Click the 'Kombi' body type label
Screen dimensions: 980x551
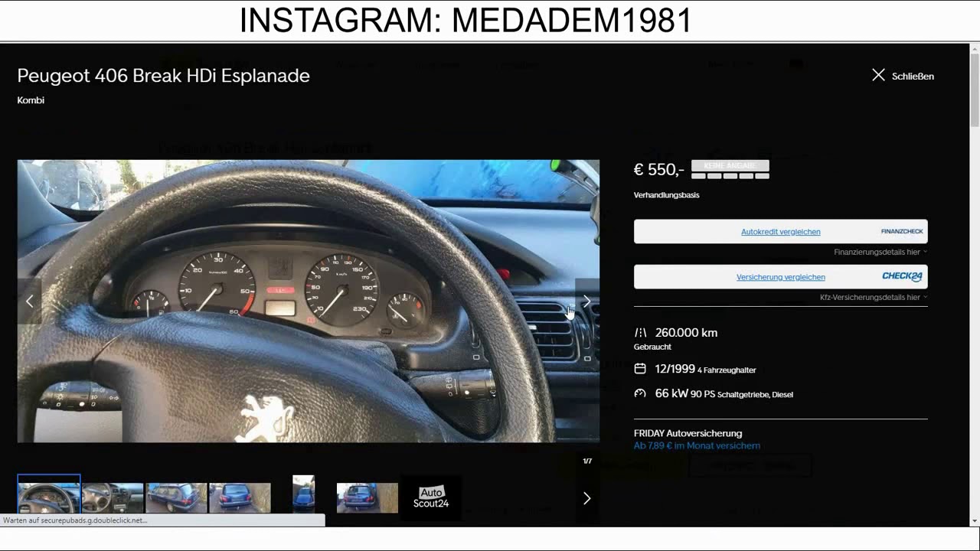[31, 100]
